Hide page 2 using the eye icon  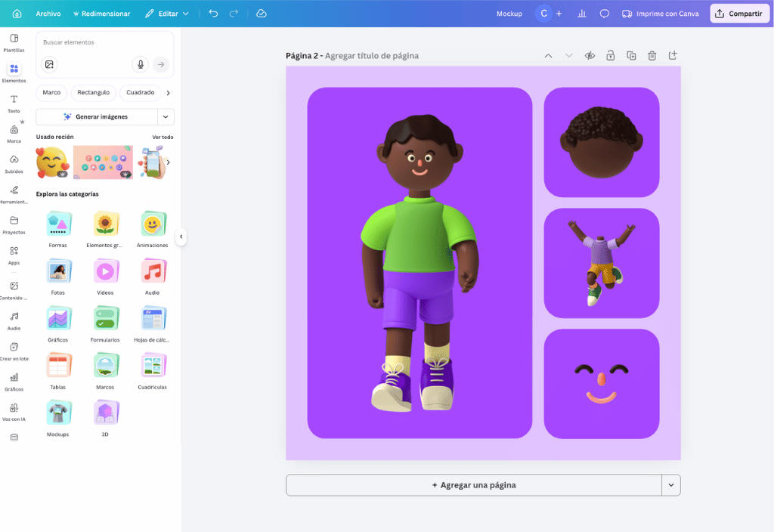[x=590, y=55]
